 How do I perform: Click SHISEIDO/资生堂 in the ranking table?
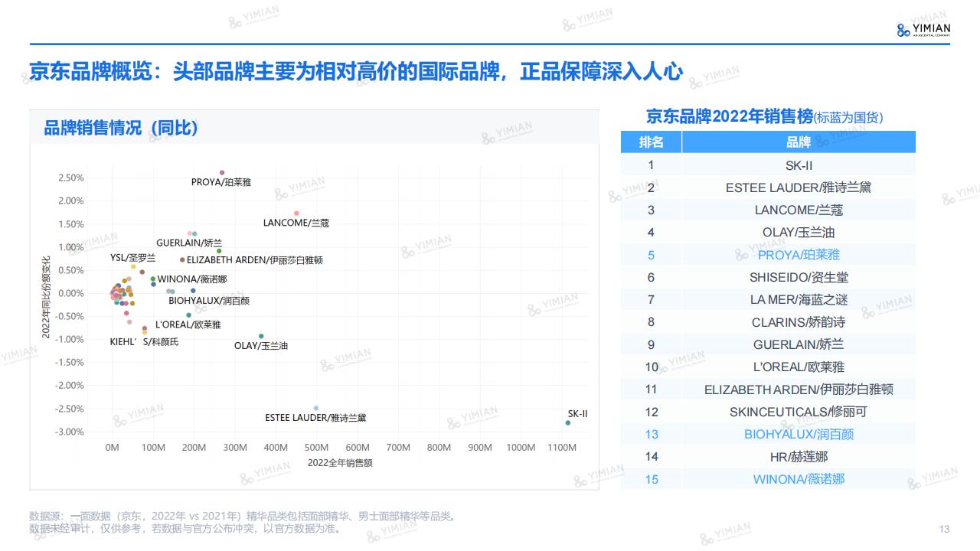click(x=799, y=277)
